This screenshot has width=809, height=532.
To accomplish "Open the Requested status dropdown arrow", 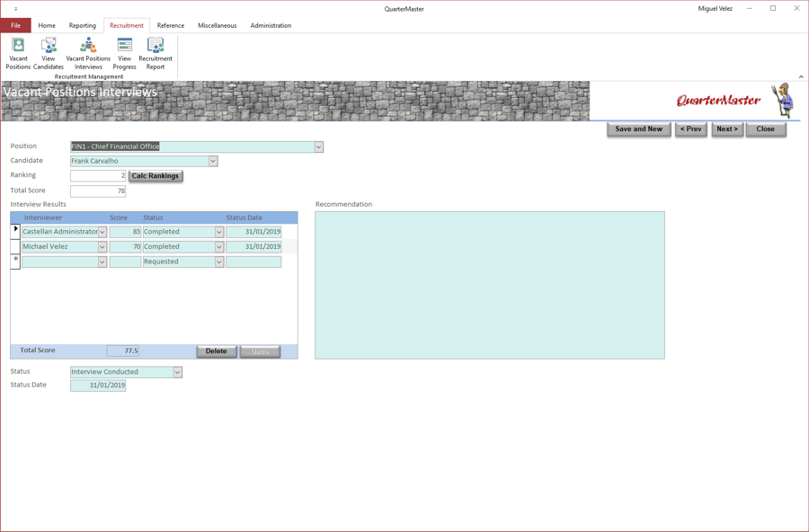I will coord(219,262).
